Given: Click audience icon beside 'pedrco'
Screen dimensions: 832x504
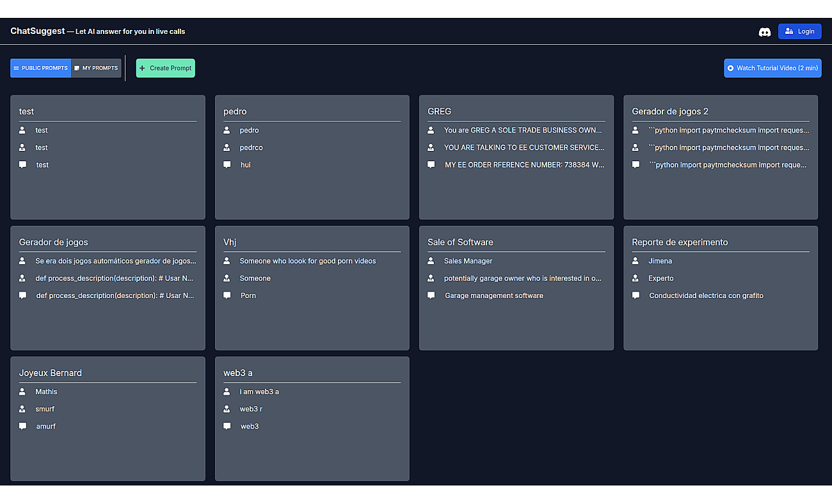Looking at the screenshot, I should [x=227, y=147].
